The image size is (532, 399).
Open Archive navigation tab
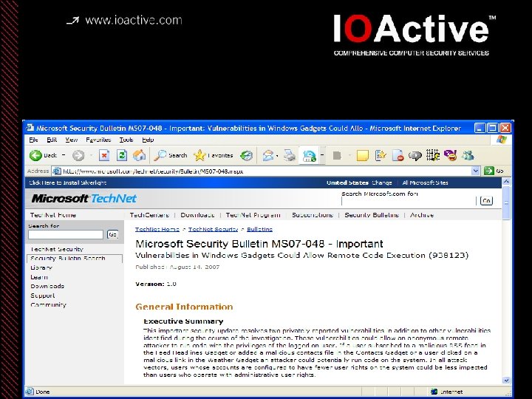tap(422, 215)
